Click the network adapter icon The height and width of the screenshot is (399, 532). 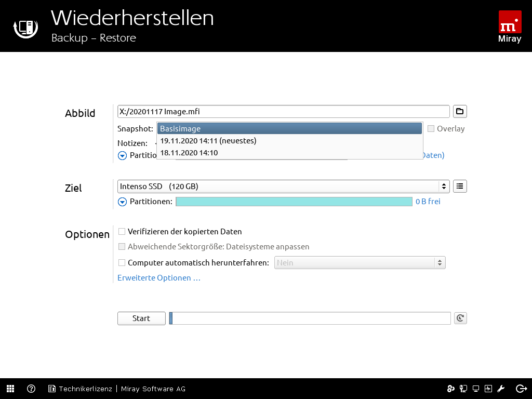pos(463,389)
